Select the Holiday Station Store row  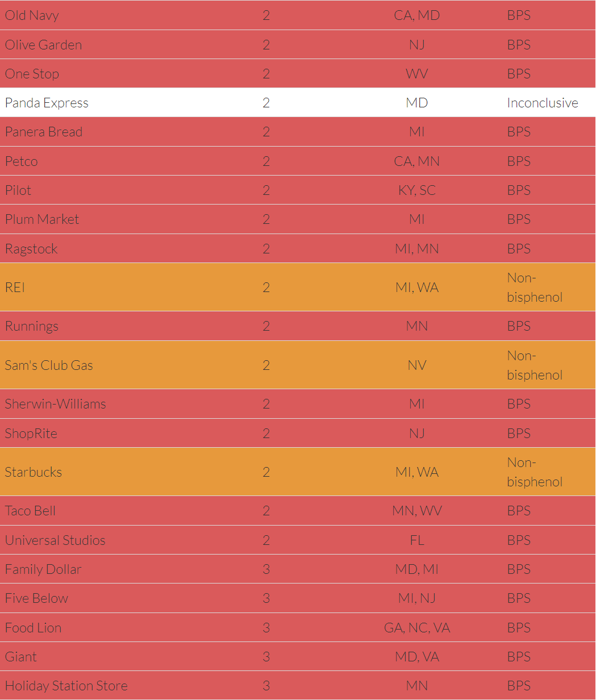click(298, 686)
